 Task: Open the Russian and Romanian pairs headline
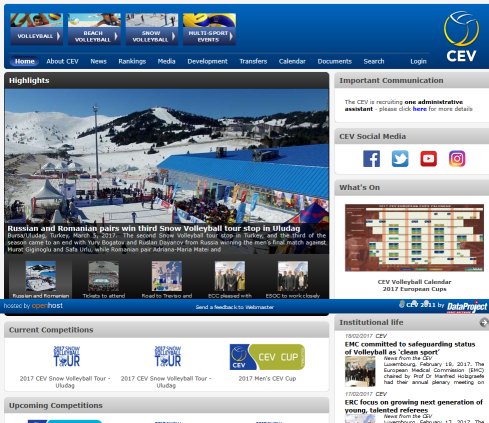click(x=154, y=228)
